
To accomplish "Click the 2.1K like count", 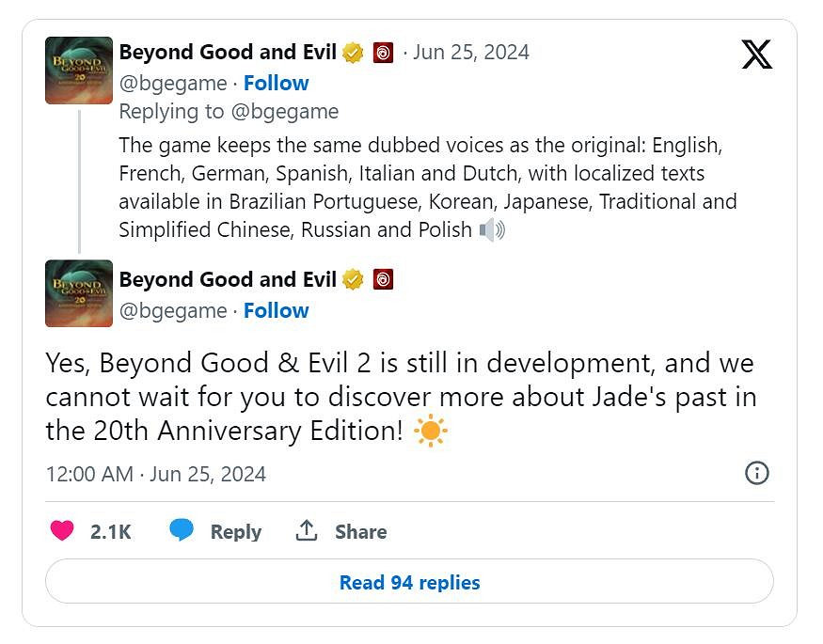I will click(110, 532).
